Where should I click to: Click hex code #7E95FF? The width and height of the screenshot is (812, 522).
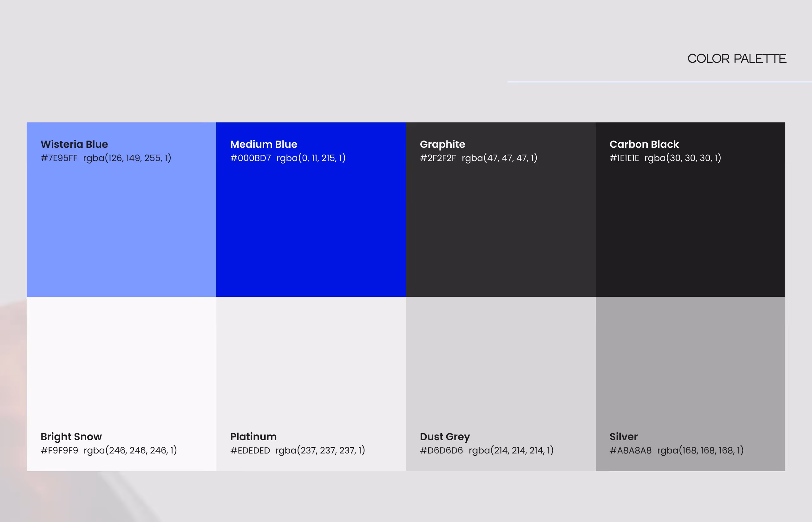point(59,158)
